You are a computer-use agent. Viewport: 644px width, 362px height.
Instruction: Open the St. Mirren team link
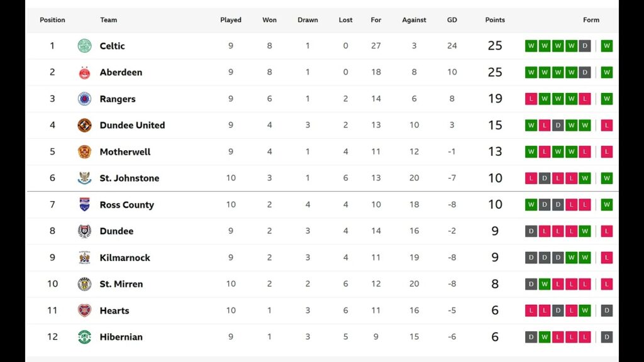coord(121,284)
